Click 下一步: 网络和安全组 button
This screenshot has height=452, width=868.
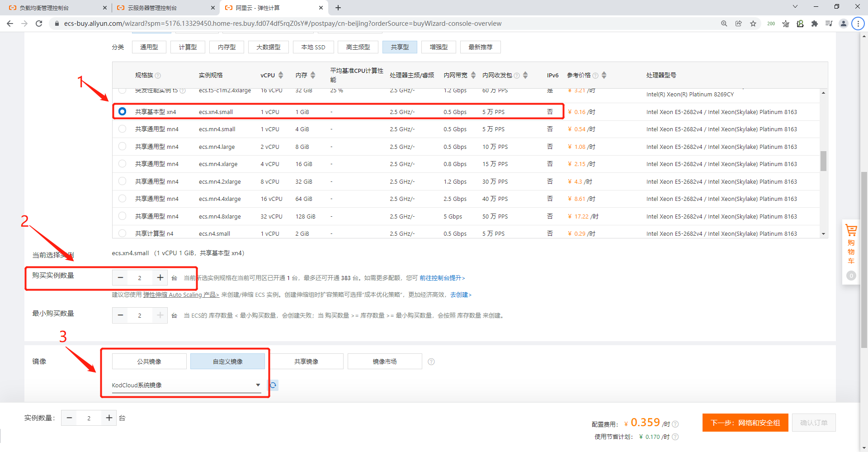[x=745, y=423]
